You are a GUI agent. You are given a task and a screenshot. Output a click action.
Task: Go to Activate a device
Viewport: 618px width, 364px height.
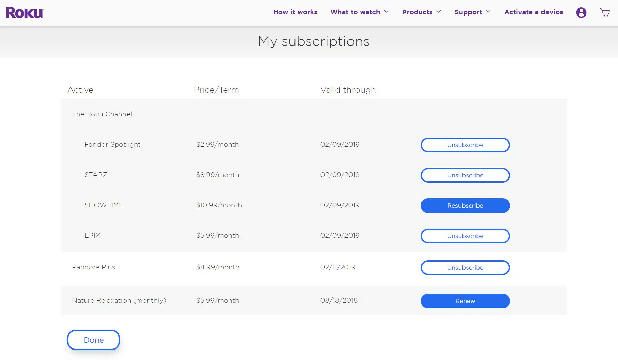[533, 12]
